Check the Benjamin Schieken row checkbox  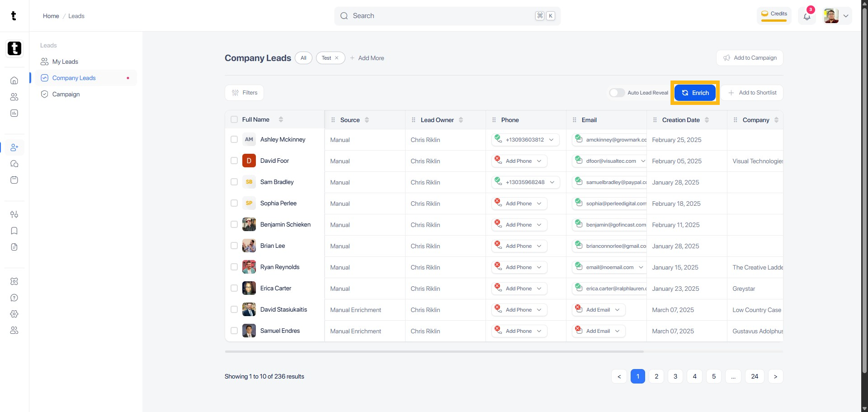[x=234, y=224]
